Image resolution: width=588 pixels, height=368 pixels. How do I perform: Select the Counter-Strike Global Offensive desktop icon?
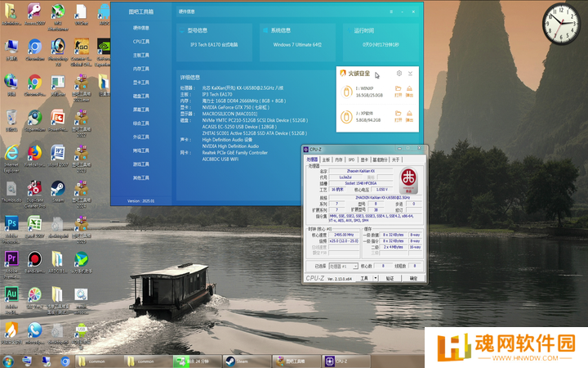click(82, 52)
